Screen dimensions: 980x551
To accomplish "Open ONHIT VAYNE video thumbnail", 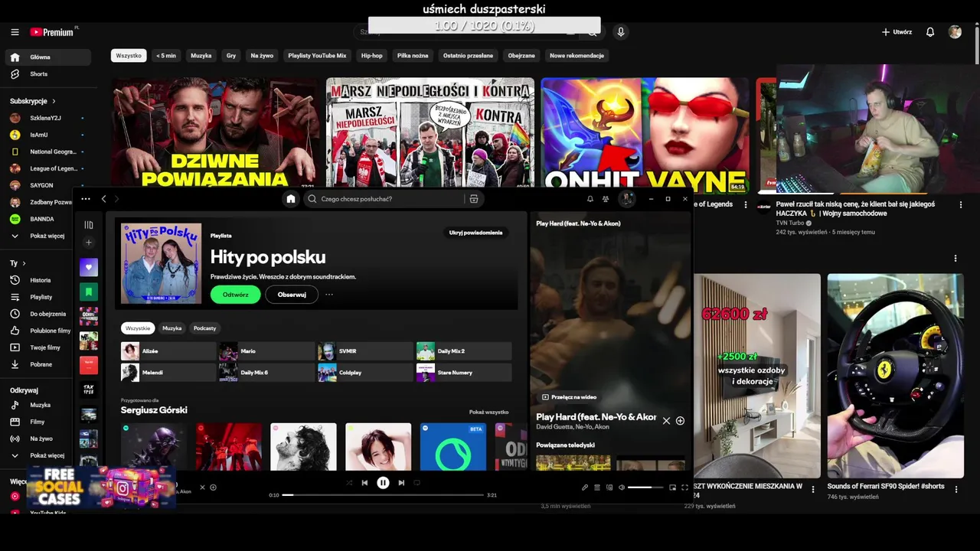I will point(645,133).
